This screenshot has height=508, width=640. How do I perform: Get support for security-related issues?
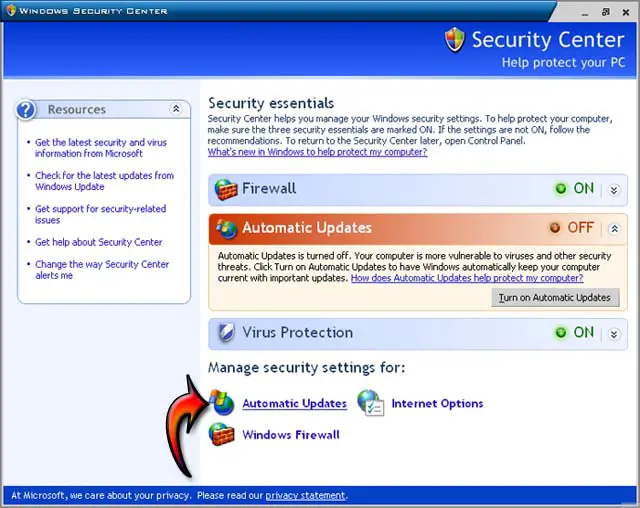[100, 214]
